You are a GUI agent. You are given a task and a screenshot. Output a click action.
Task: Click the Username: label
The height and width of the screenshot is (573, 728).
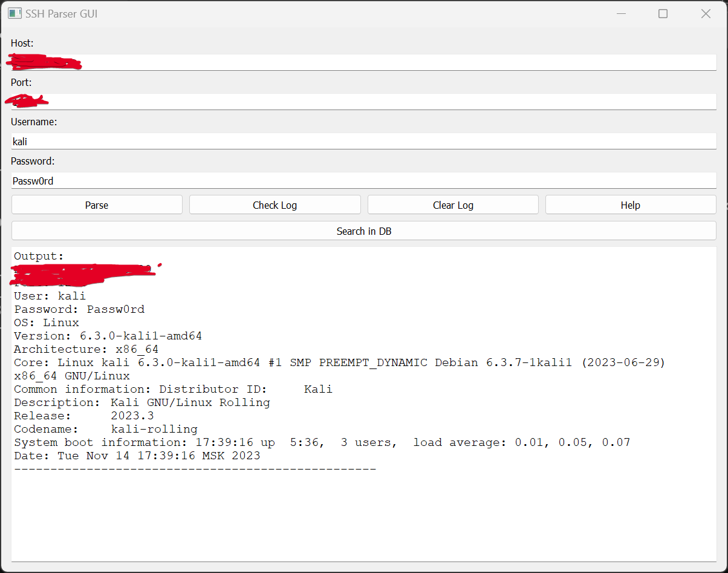(34, 122)
